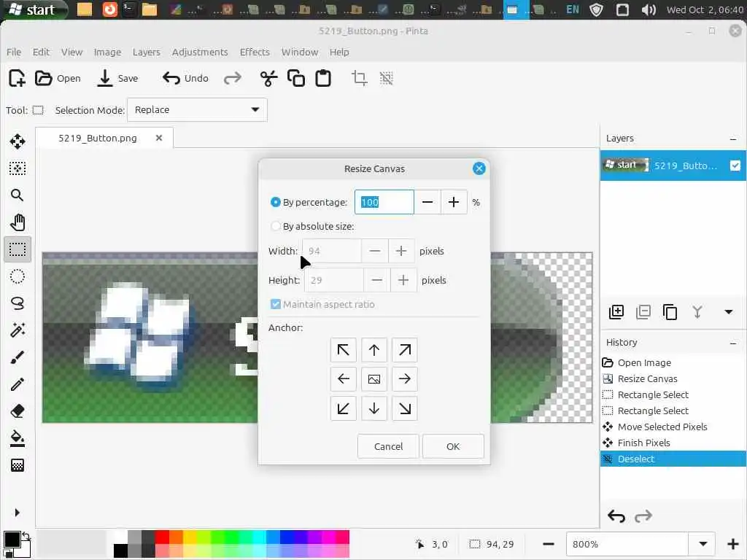This screenshot has height=560, width=747.
Task: Open the Layers panel more-options arrow
Action: click(729, 312)
